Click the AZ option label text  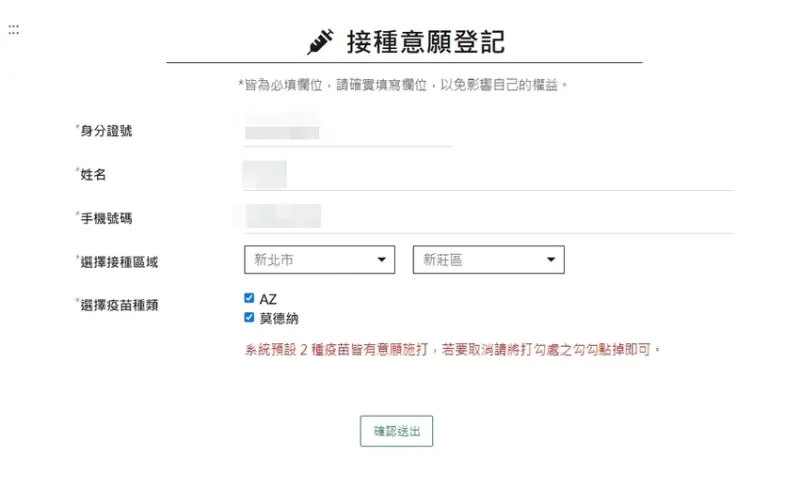[x=268, y=299]
